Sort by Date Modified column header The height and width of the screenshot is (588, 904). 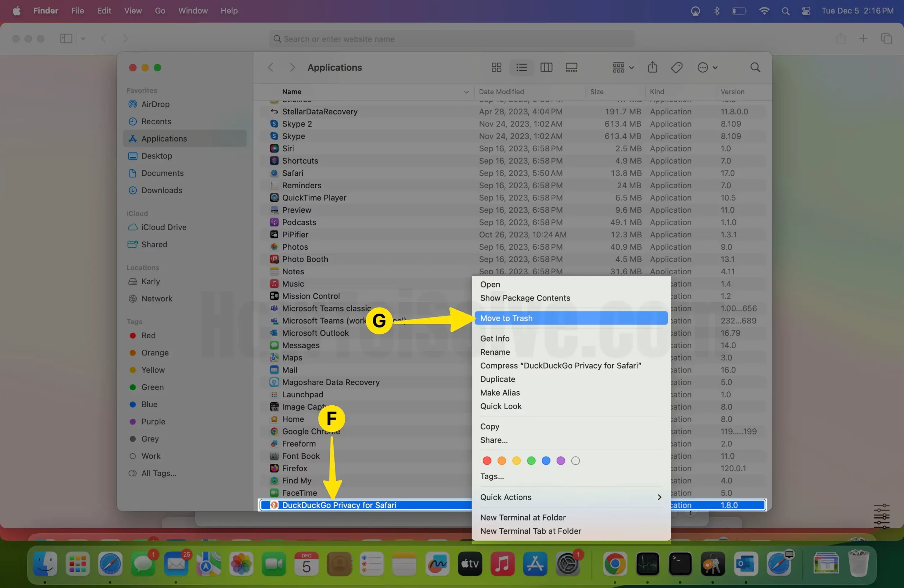click(x=529, y=92)
